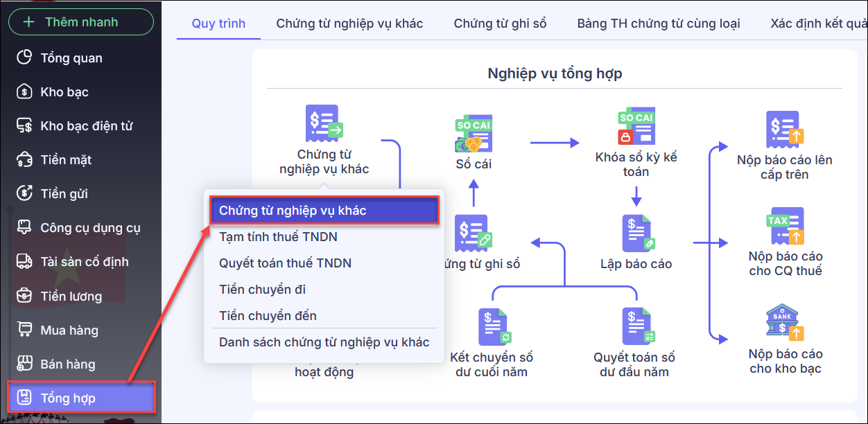Click the Chứng từ nghiệp vụ khác workflow icon

[x=324, y=123]
